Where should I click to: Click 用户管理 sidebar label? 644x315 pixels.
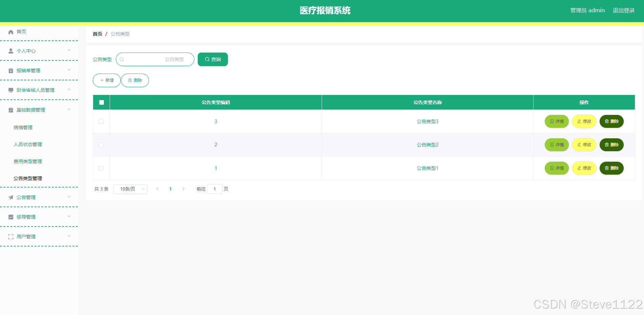(26, 237)
